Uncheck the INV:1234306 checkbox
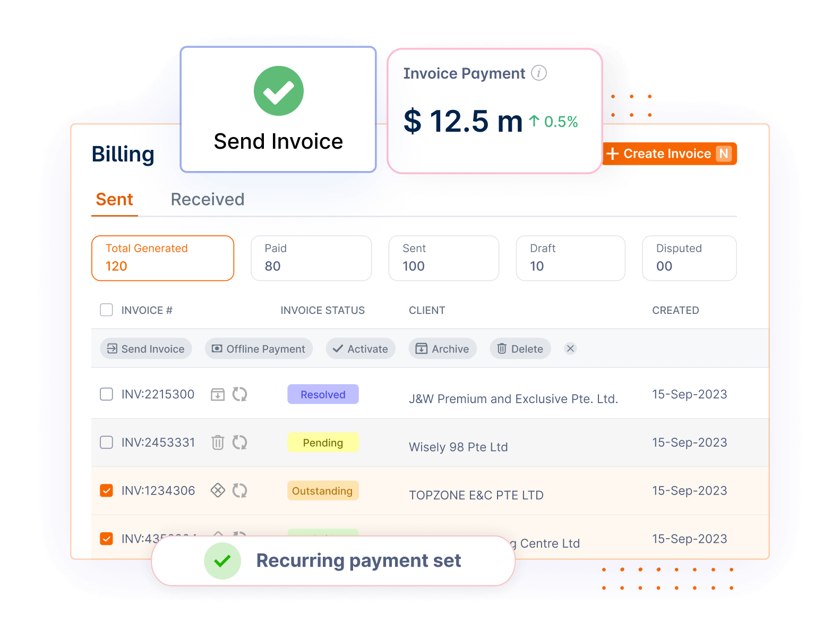The width and height of the screenshot is (840, 639). pos(107,490)
